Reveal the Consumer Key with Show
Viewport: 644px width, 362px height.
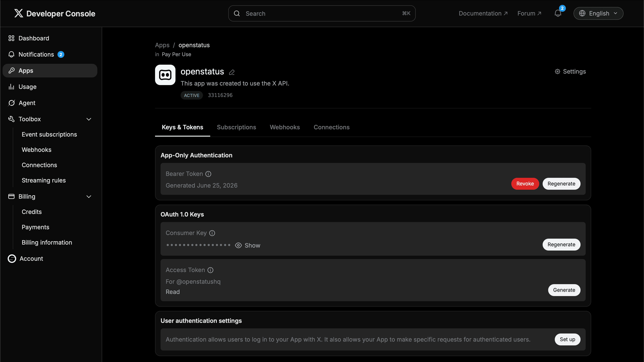pyautogui.click(x=247, y=245)
